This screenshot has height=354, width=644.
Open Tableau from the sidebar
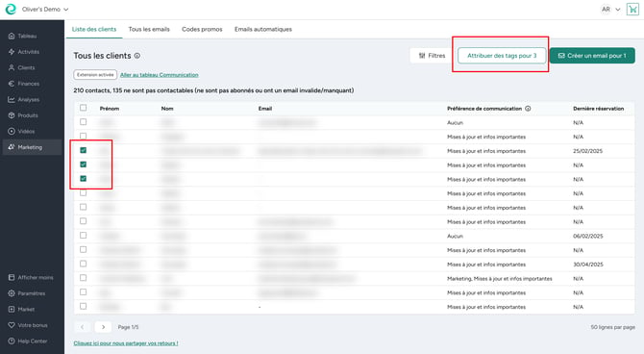click(27, 37)
